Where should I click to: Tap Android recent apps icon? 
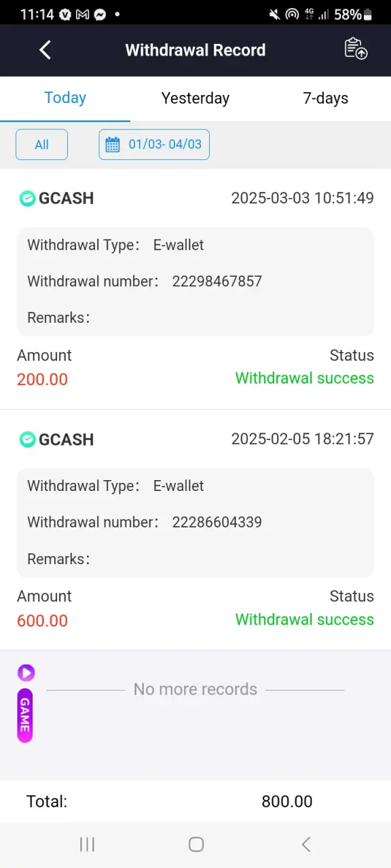click(x=87, y=844)
